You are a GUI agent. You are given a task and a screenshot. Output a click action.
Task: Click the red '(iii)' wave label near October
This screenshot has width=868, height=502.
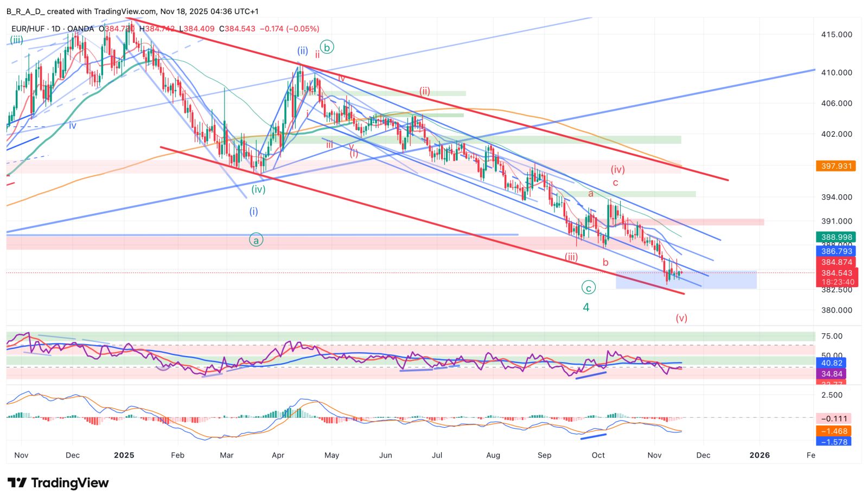pyautogui.click(x=571, y=257)
